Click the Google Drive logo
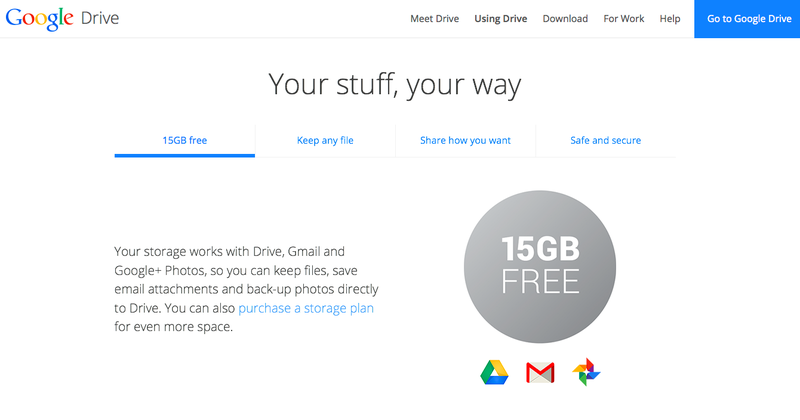This screenshot has height=420, width=800. [62, 19]
